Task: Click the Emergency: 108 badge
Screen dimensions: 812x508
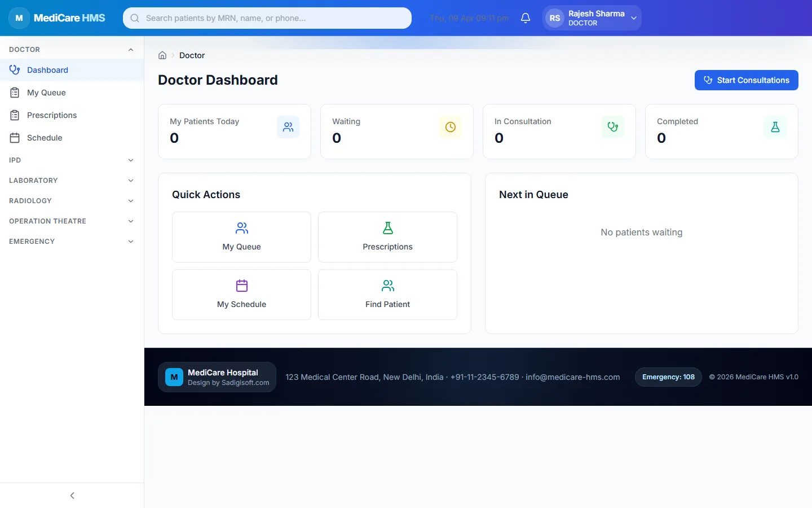Action: (668, 377)
